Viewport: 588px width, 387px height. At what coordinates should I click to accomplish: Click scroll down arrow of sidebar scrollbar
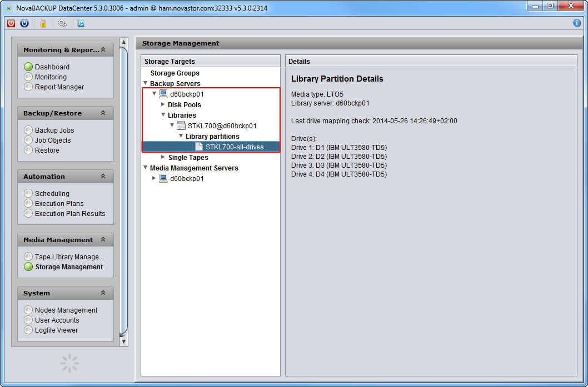[123, 341]
